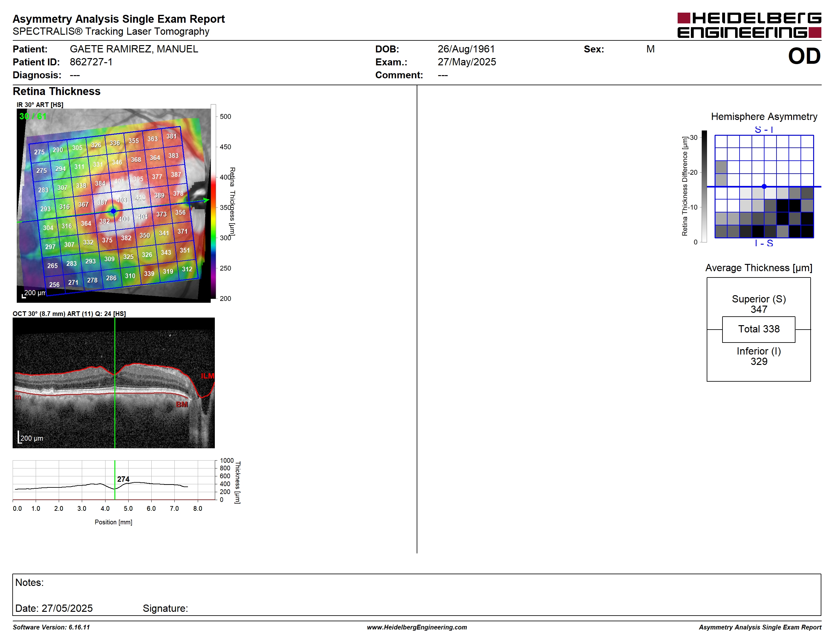
Task: Click the BM label on the OCT B-scan
Action: point(182,404)
